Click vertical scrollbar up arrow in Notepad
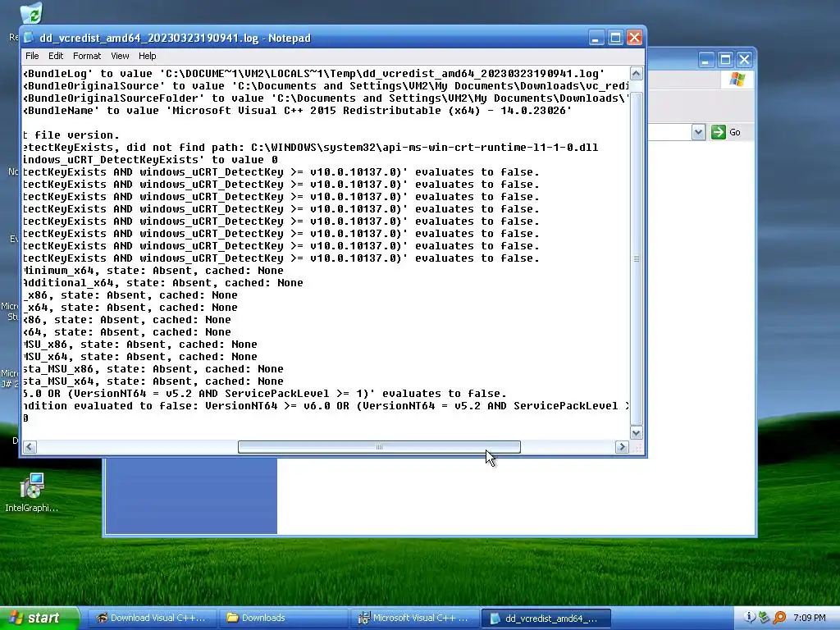 [636, 73]
